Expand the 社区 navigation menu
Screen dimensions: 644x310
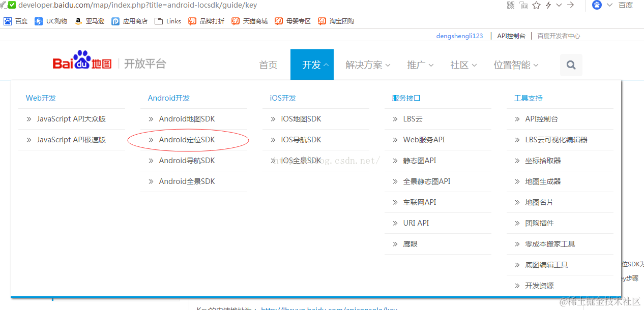tap(463, 65)
